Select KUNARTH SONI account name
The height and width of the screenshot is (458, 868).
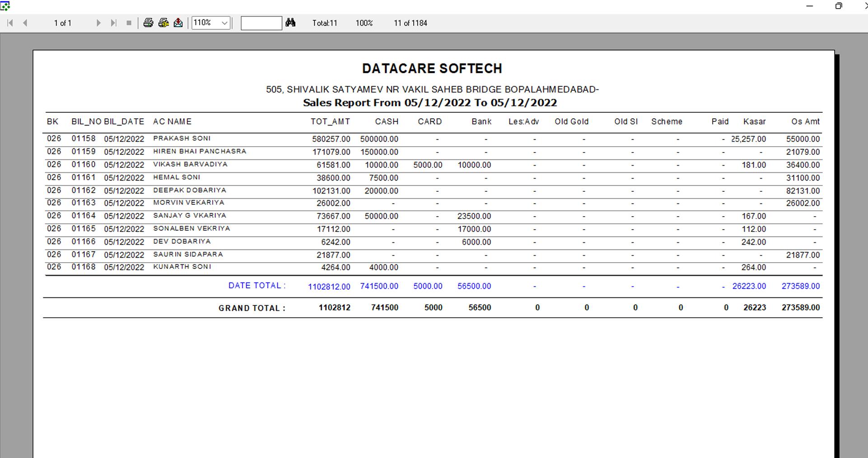click(x=182, y=267)
